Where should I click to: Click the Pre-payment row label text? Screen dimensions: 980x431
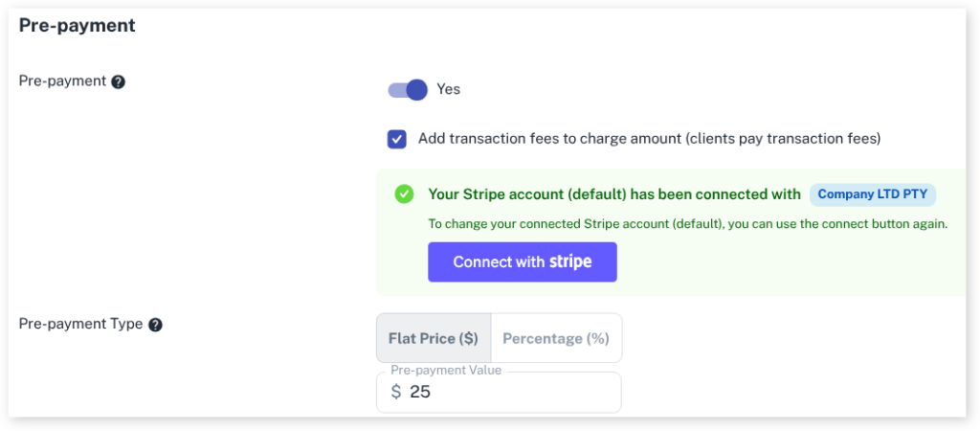click(x=62, y=80)
